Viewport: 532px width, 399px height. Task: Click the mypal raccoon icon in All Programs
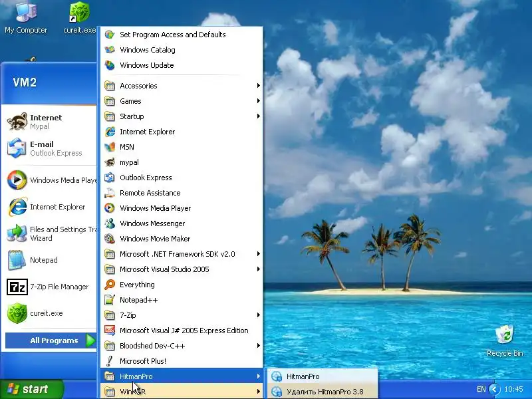coord(110,162)
